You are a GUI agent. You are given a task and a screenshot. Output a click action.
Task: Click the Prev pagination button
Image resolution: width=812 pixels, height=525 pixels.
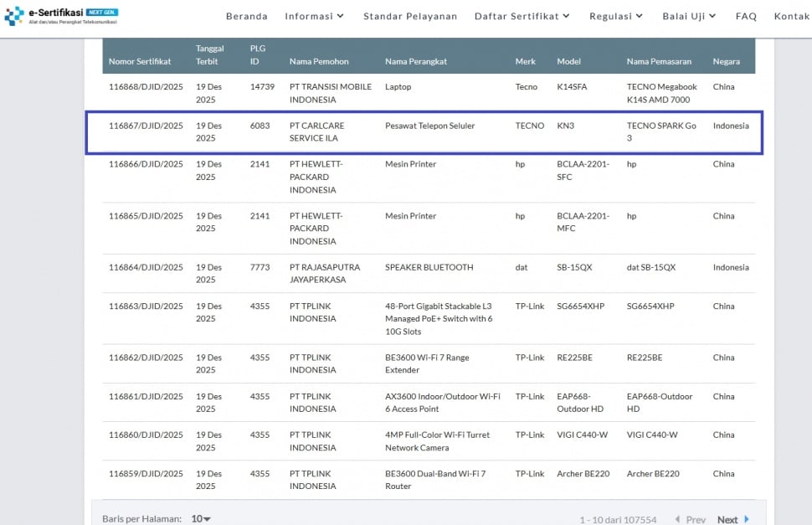[x=696, y=519]
